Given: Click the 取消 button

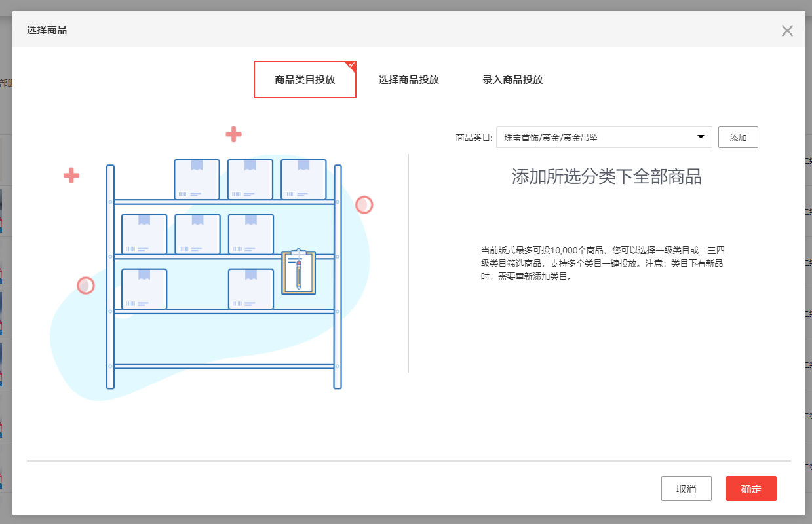Looking at the screenshot, I should [686, 489].
